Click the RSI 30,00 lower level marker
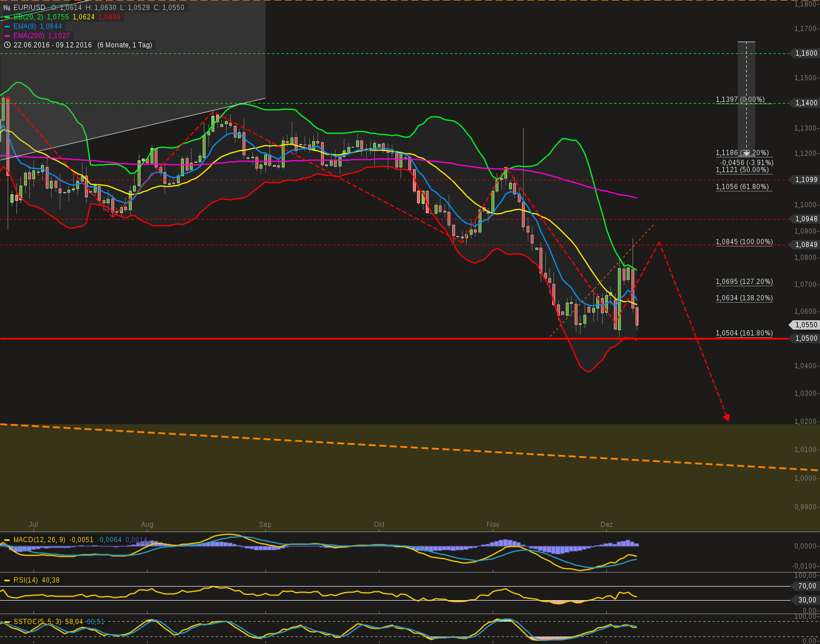The width and height of the screenshot is (820, 644). pyautogui.click(x=806, y=600)
